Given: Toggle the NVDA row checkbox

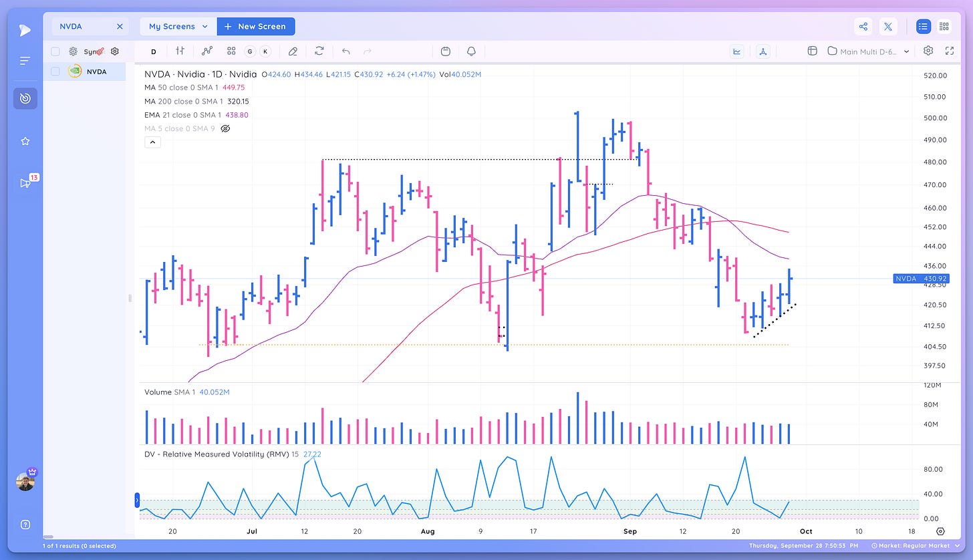Looking at the screenshot, I should coord(55,72).
